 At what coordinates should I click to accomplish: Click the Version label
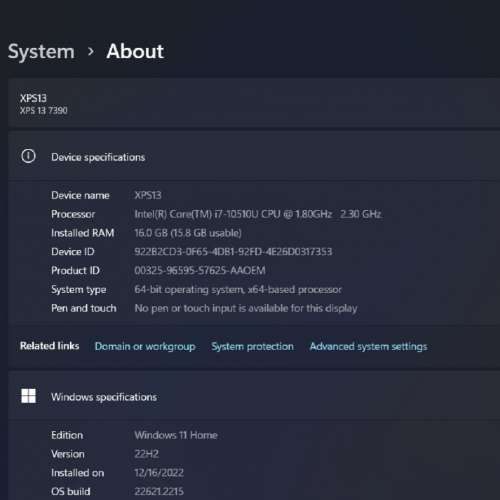pos(68,454)
